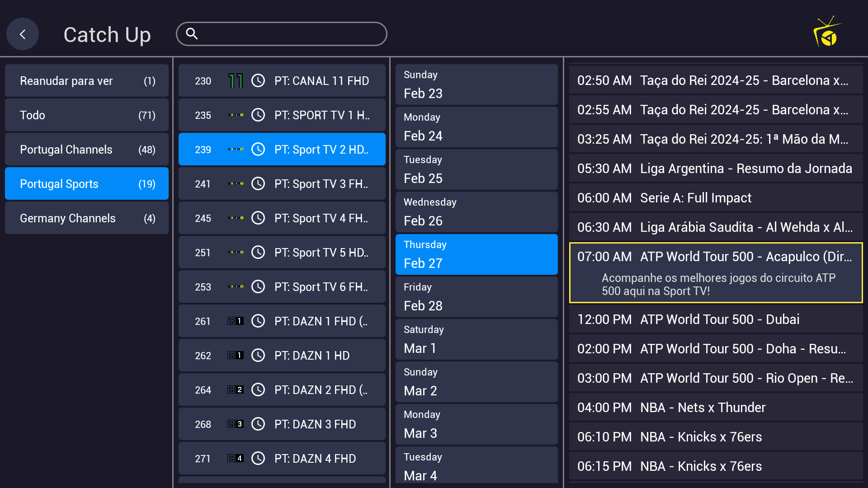Screen dimensions: 868x488
Task: Click clock icon beside PT: SPORT TV 1
Action: 258,115
